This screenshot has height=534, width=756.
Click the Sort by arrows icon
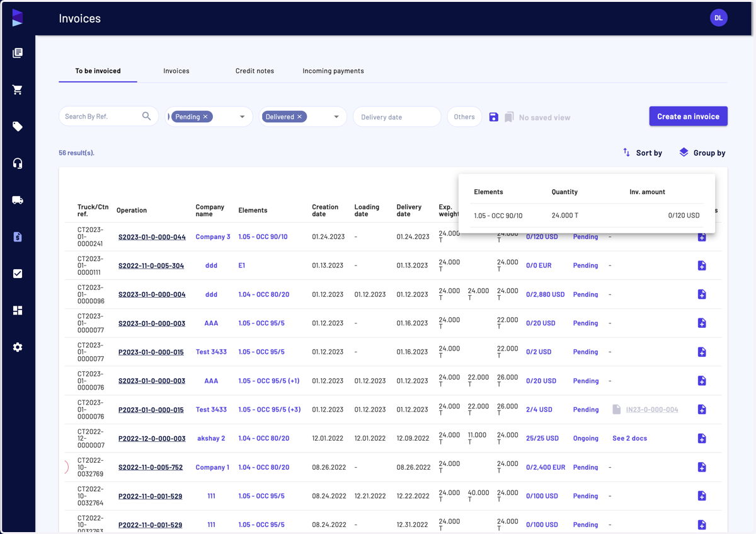(626, 153)
